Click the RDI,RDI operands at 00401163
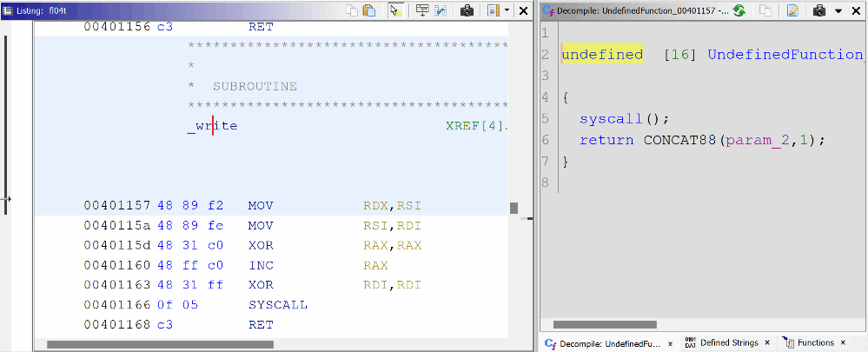 pos(393,286)
